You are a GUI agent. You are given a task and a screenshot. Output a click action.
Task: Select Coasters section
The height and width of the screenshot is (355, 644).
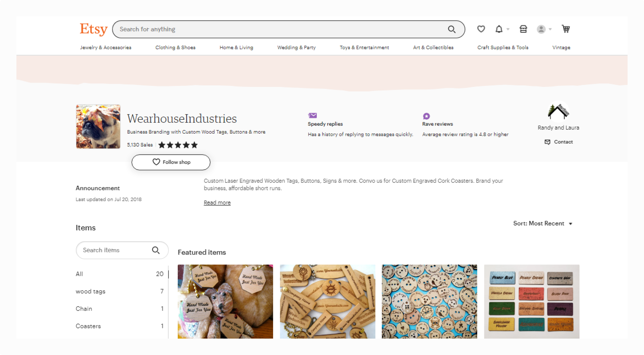pyautogui.click(x=120, y=326)
